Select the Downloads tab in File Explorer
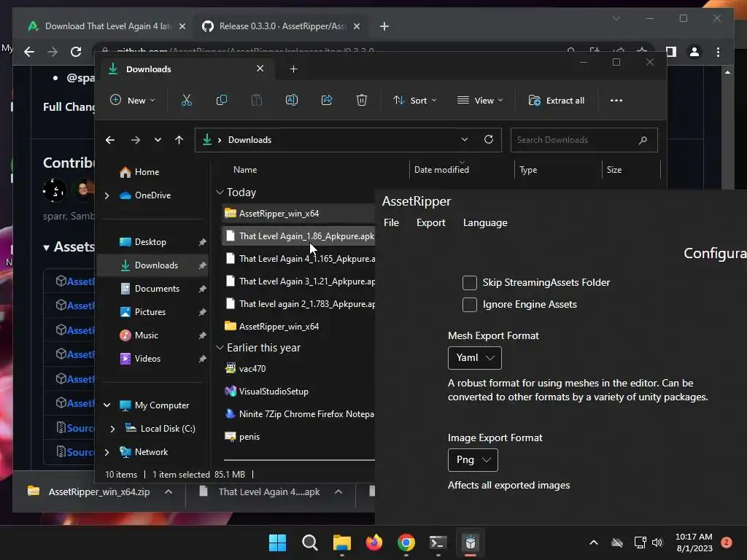747x560 pixels. 186,69
